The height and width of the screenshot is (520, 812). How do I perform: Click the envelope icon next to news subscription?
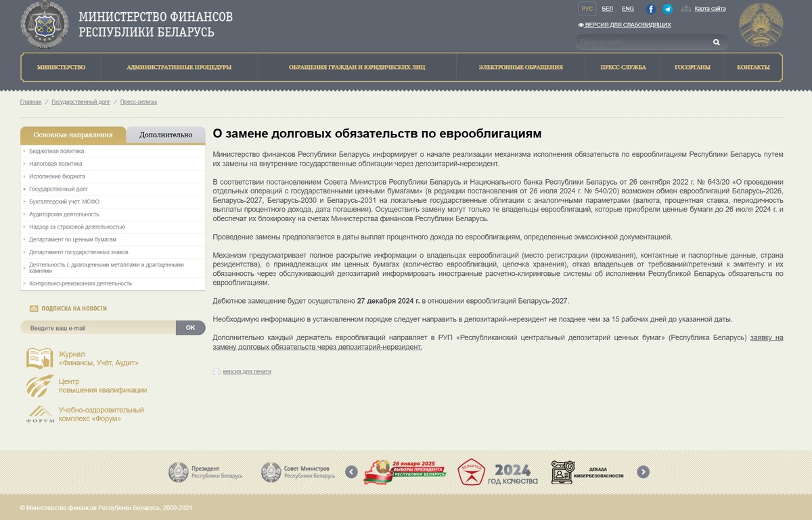pos(34,308)
